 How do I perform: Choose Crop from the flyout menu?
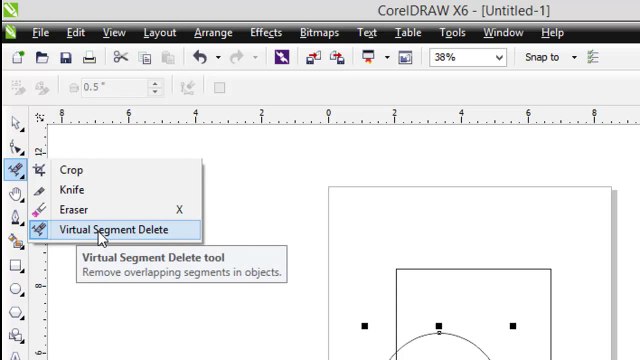coord(115,170)
